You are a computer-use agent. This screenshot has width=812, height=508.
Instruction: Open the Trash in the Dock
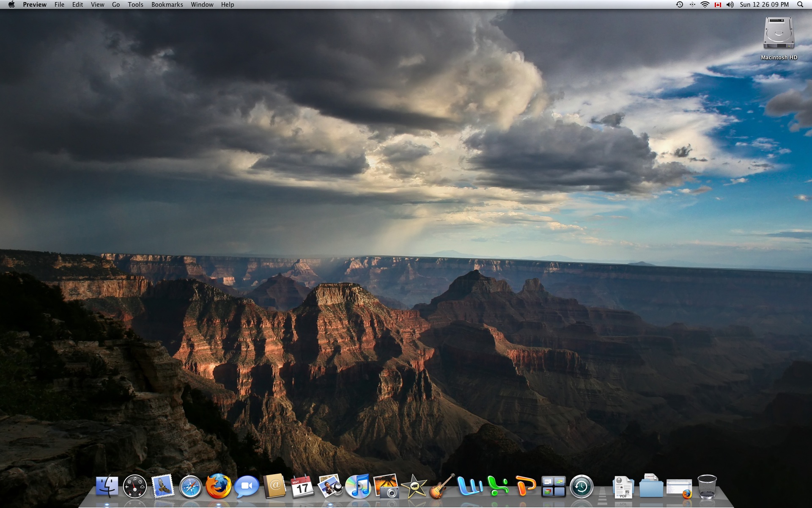tap(707, 486)
